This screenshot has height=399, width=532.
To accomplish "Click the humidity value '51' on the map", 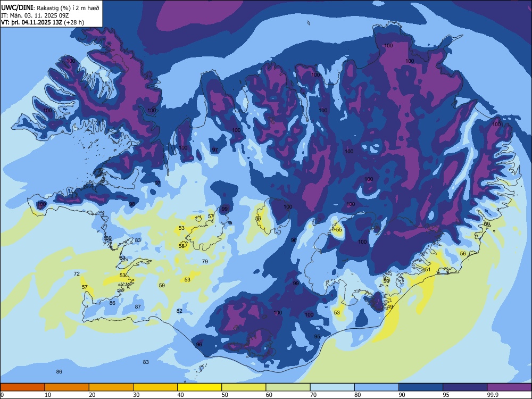I will tap(428, 269).
